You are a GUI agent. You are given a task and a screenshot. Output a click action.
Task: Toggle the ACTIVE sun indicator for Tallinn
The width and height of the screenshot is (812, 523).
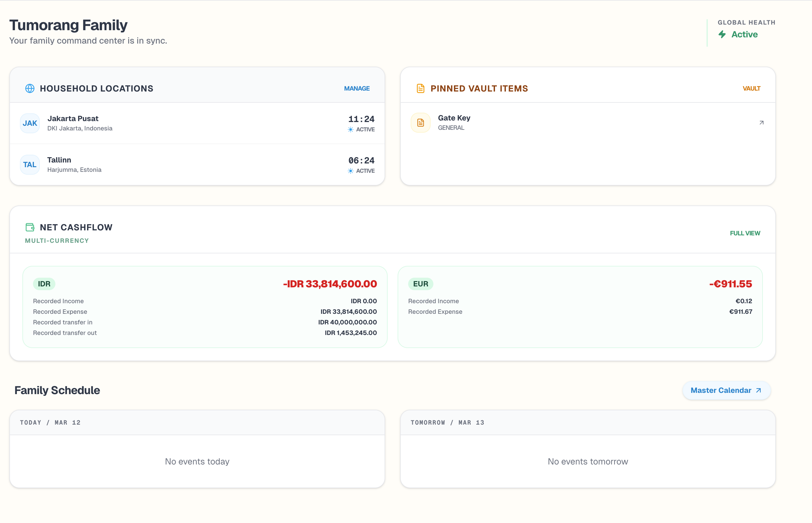351,171
